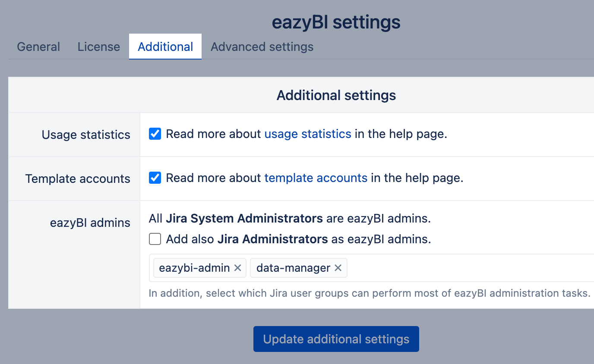594x364 pixels.
Task: Toggle the Usage statistics checkbox
Action: tap(155, 134)
